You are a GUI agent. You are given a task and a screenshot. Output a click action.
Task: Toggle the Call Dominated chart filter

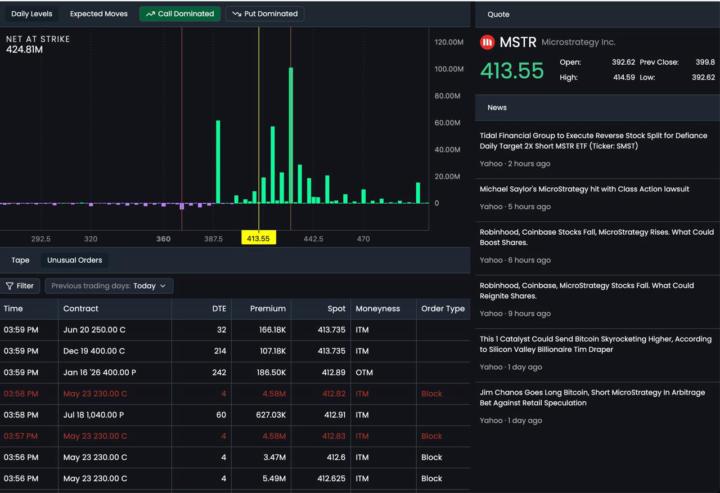(180, 14)
